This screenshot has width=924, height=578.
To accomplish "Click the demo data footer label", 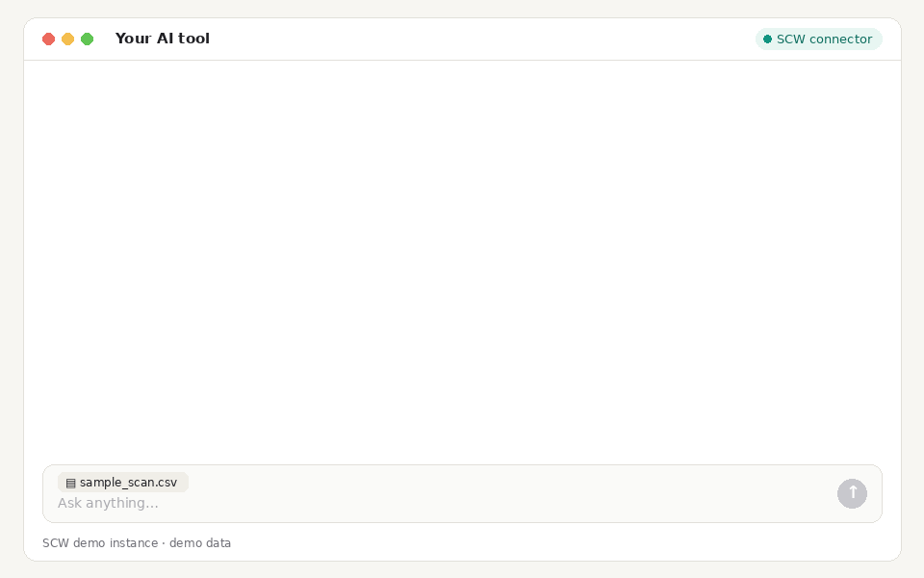I will click(x=200, y=543).
